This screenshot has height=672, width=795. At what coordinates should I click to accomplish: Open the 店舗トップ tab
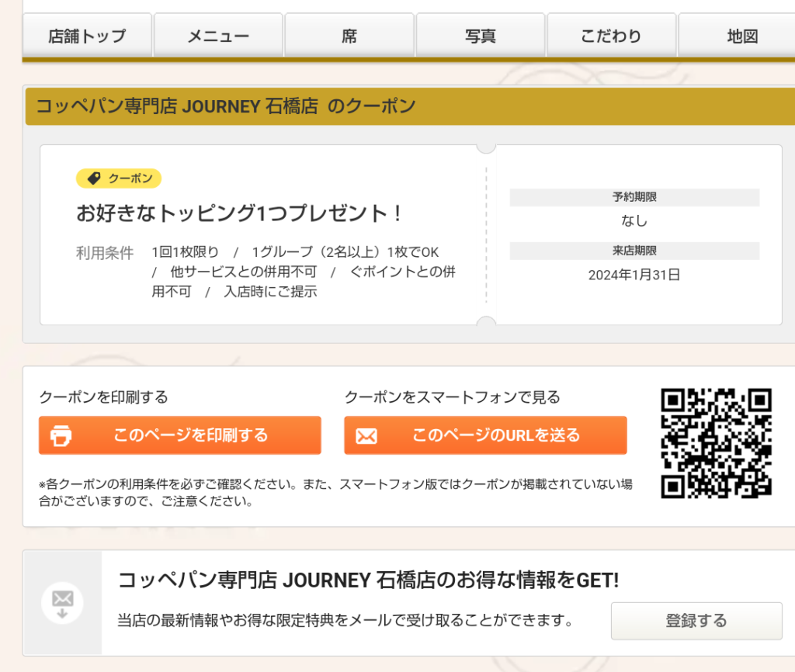coord(87,36)
